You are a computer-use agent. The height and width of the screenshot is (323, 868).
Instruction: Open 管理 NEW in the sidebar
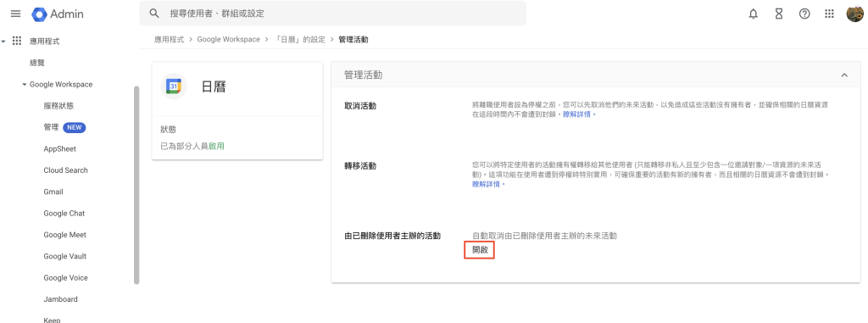coord(64,127)
